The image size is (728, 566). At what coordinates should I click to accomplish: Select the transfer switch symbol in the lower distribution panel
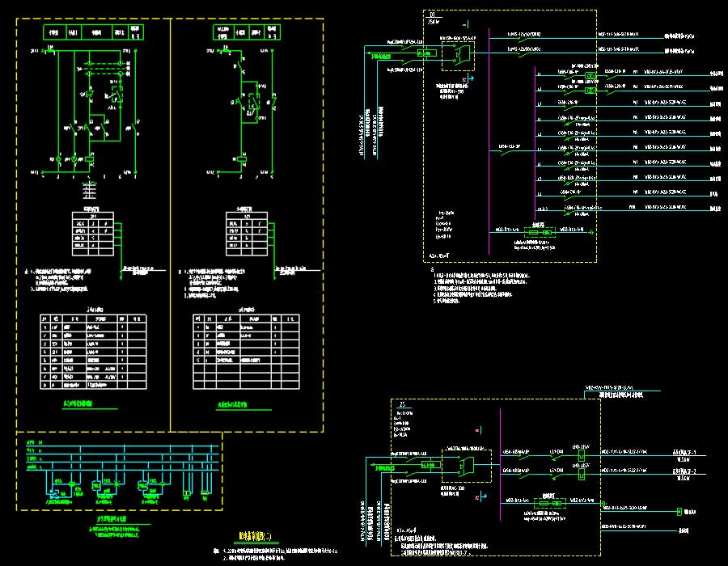point(466,466)
